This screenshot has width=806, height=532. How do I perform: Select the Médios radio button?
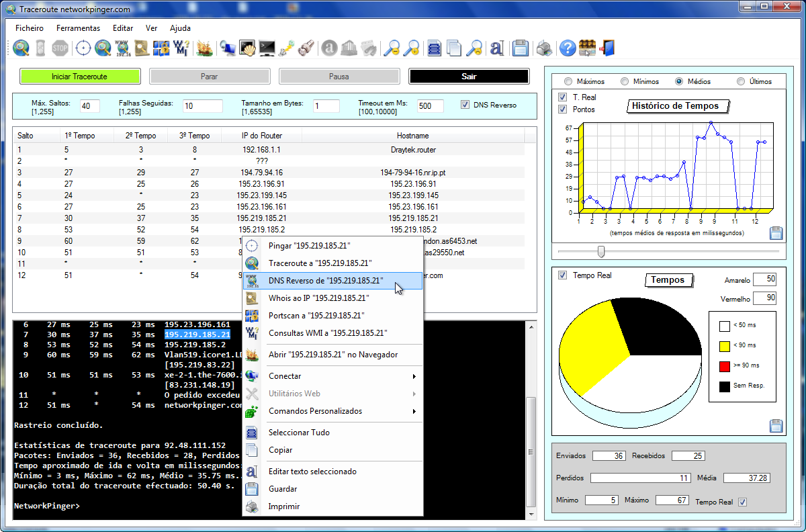click(x=679, y=81)
